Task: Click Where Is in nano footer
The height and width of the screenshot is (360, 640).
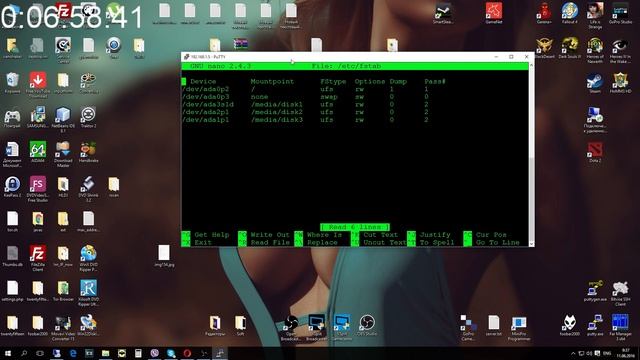Action: pos(324,235)
